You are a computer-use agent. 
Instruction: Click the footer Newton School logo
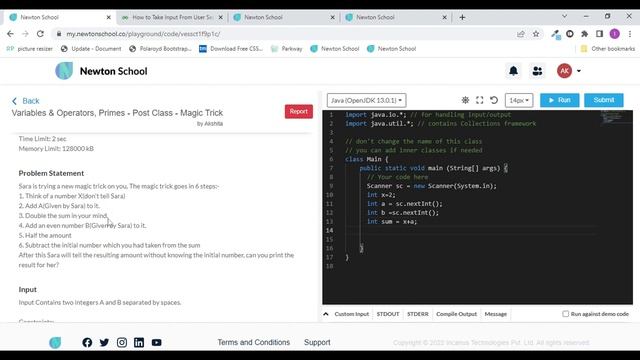click(55, 342)
